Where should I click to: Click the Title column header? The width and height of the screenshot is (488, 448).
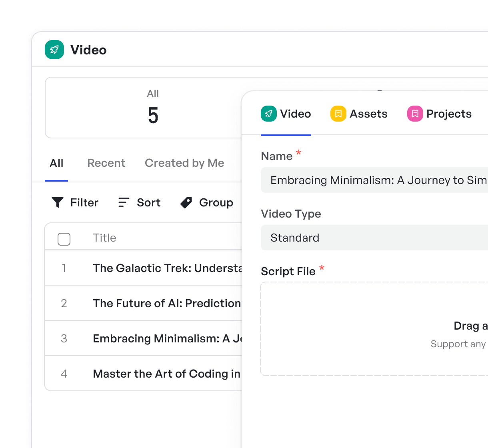tap(104, 238)
